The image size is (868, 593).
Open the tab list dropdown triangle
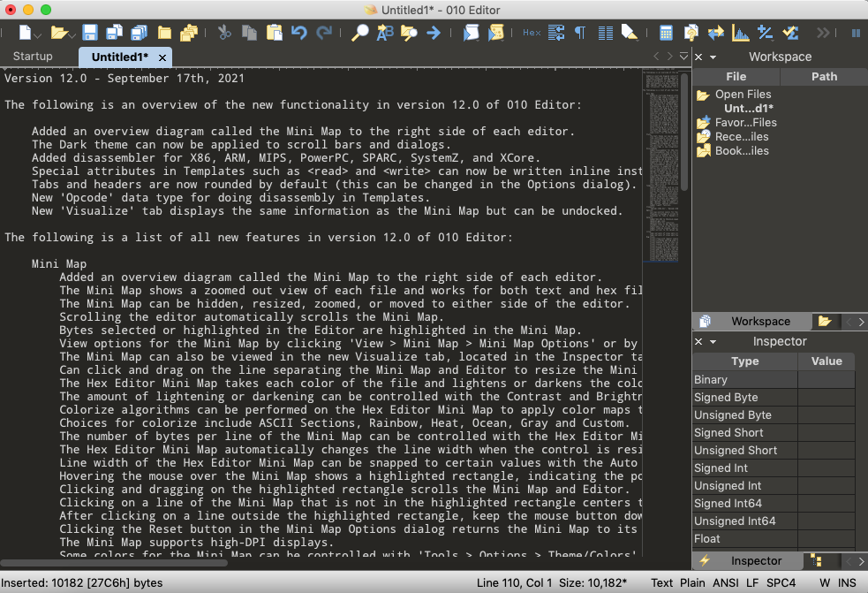coord(684,56)
